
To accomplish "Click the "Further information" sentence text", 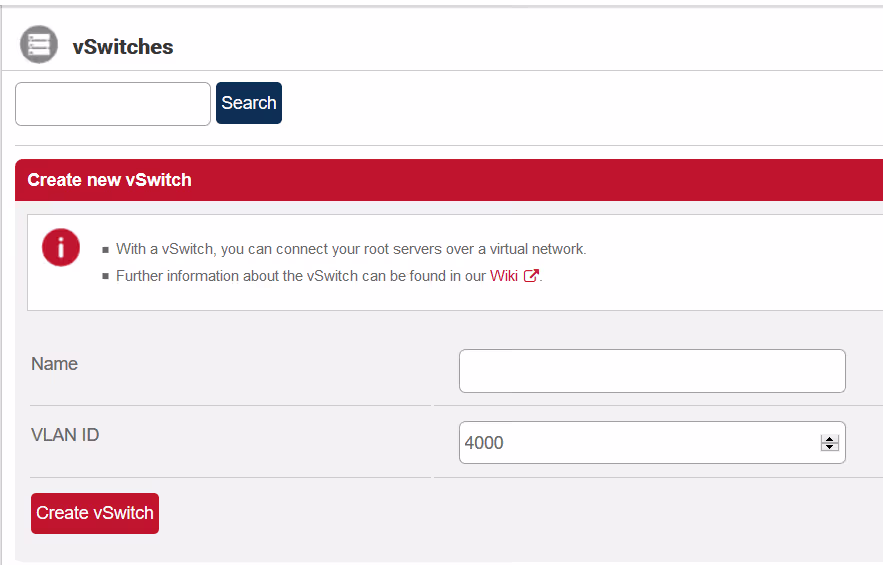I will pyautogui.click(x=300, y=276).
